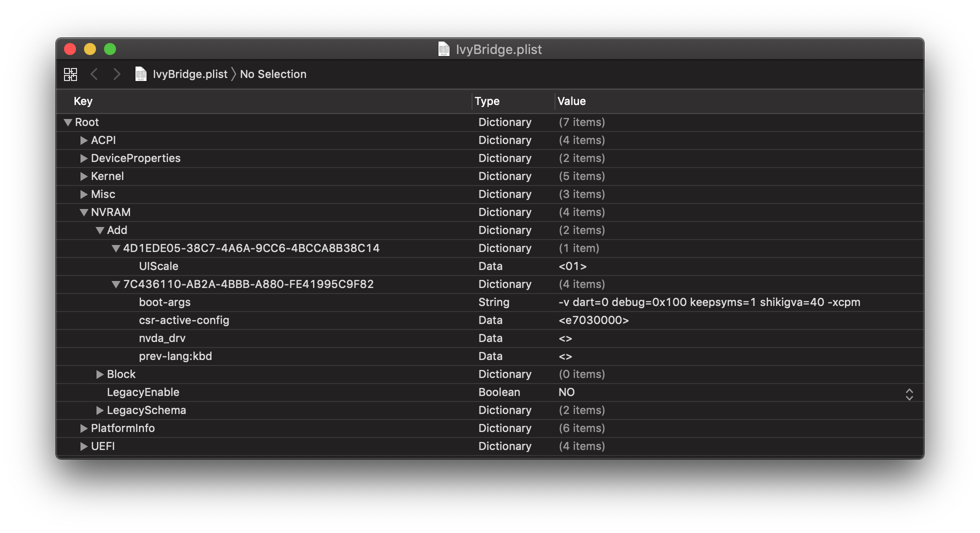Expand the Kernel dictionary
Image resolution: width=980 pixels, height=533 pixels.
click(84, 176)
